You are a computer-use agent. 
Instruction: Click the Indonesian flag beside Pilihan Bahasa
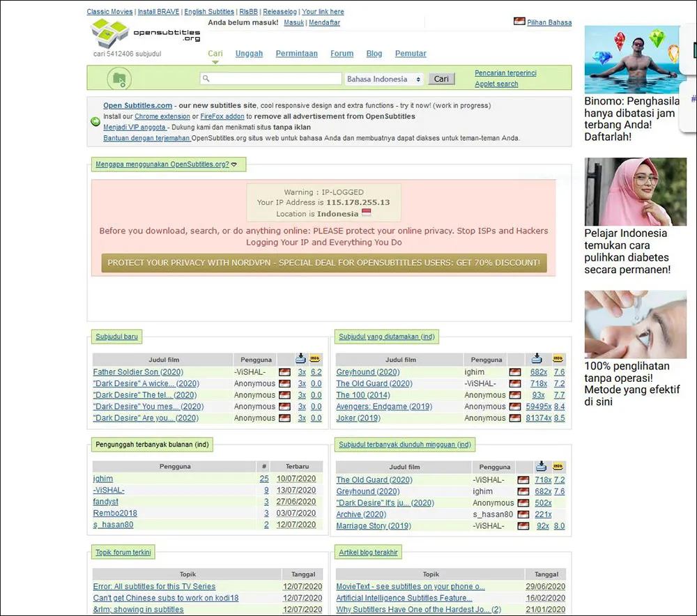519,22
